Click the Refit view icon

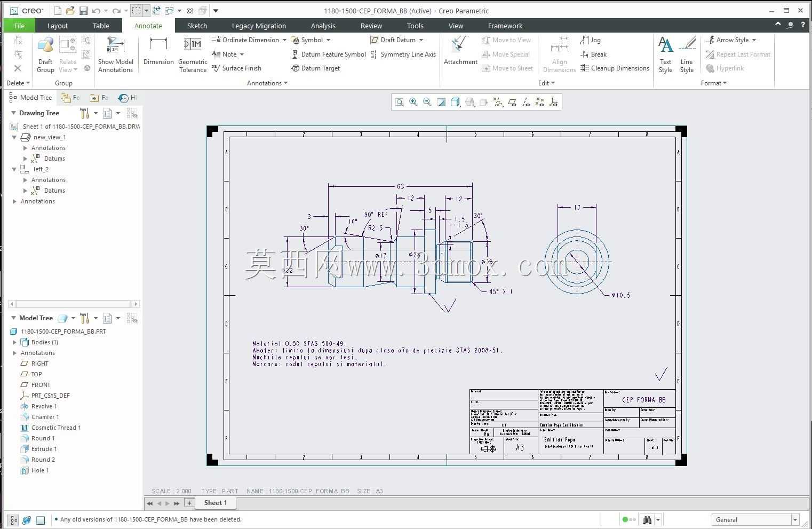(399, 102)
